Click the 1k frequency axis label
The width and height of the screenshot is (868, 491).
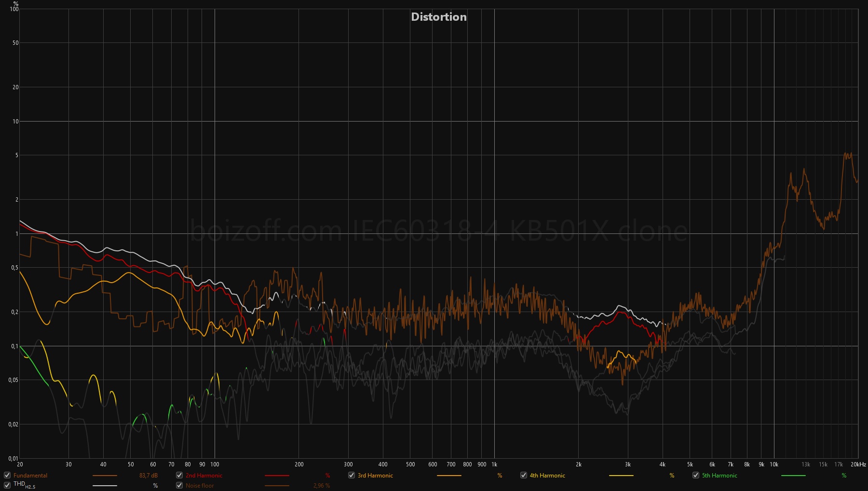point(494,464)
